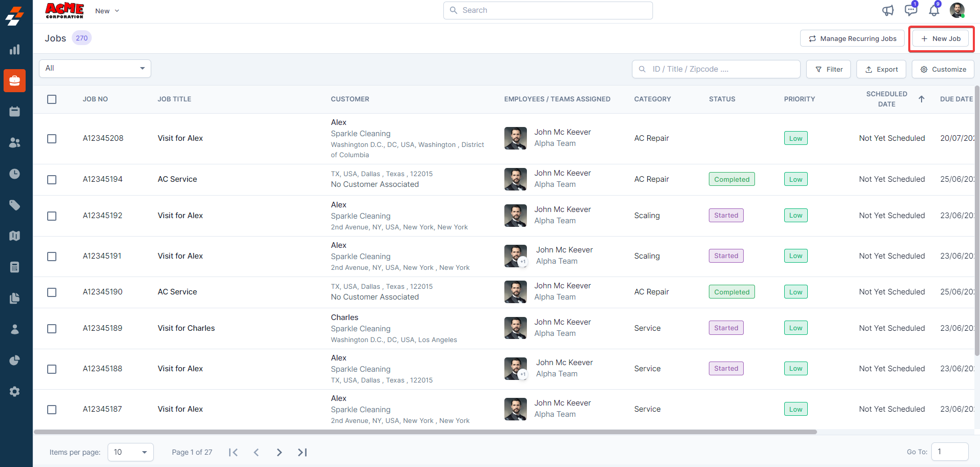Select the checkbox for job A12345208
Viewport: 980px width, 467px height.
pos(52,139)
